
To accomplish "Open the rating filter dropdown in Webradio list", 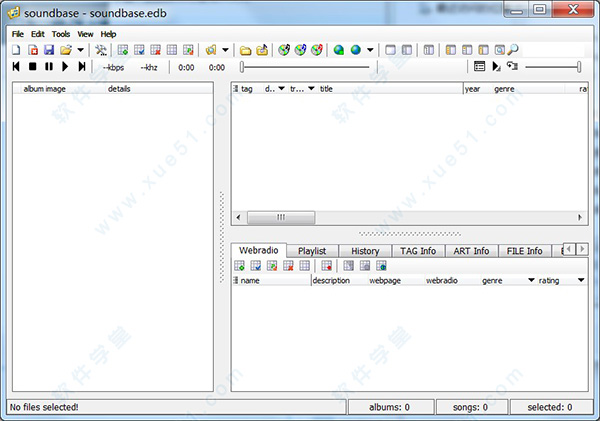I will pyautogui.click(x=581, y=280).
